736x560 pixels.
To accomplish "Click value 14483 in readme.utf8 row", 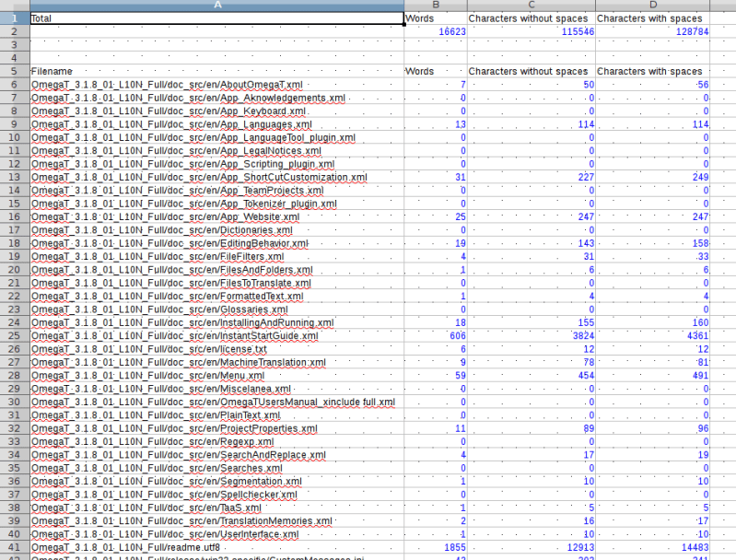I will [652, 547].
